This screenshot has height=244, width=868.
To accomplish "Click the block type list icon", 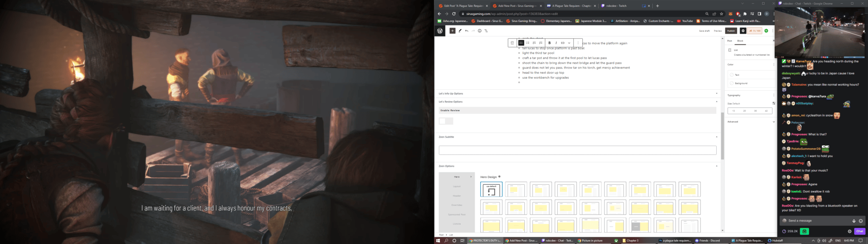I will tap(512, 43).
